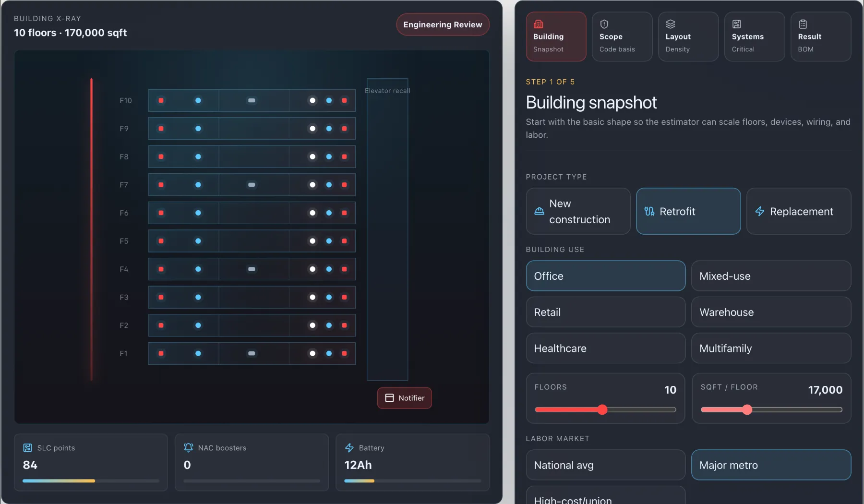Pick Warehouse as building use
The width and height of the screenshot is (864, 504).
click(771, 312)
